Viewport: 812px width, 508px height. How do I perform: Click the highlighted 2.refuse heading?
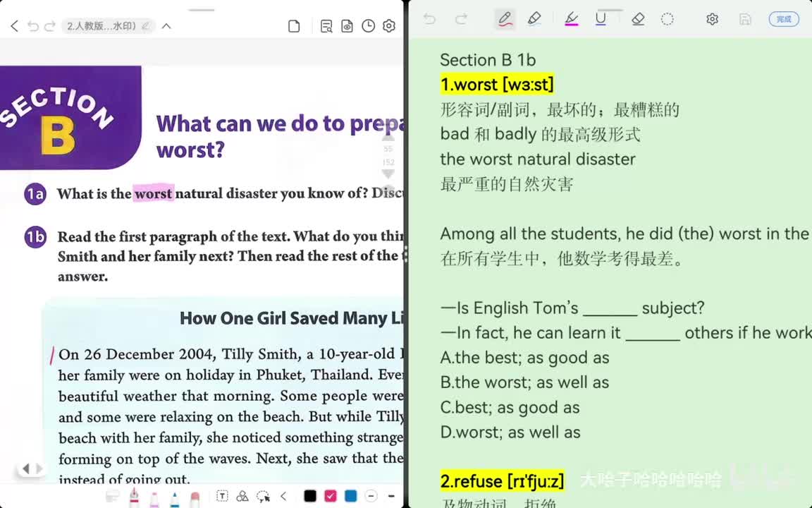tap(502, 480)
